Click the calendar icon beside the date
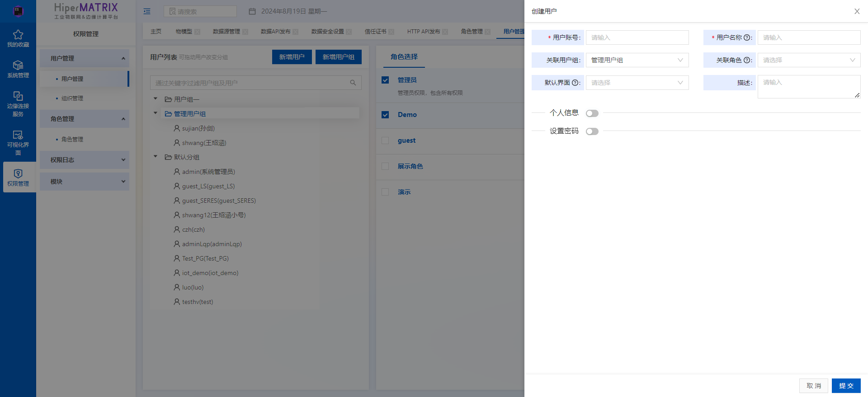The width and height of the screenshot is (868, 397). (x=252, y=11)
